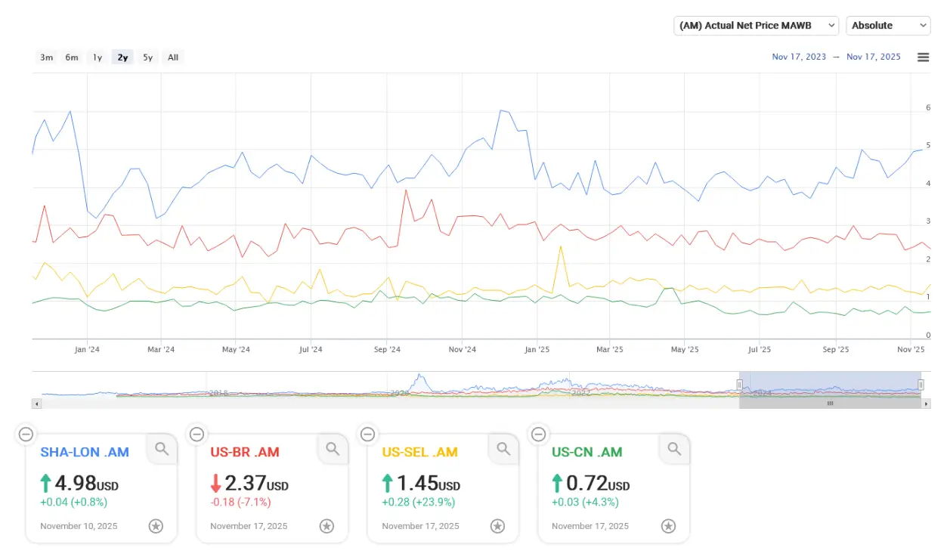Open the chart hamburger context menu

coord(923,57)
